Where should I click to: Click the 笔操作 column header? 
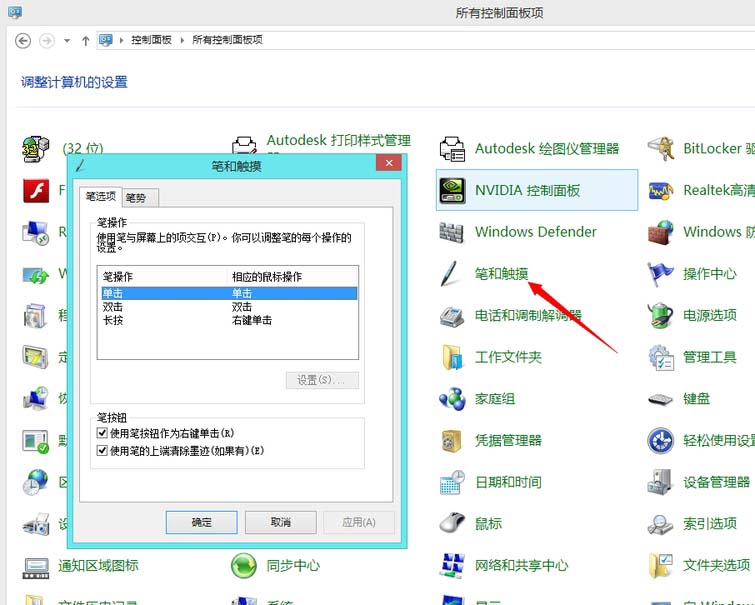[x=163, y=276]
